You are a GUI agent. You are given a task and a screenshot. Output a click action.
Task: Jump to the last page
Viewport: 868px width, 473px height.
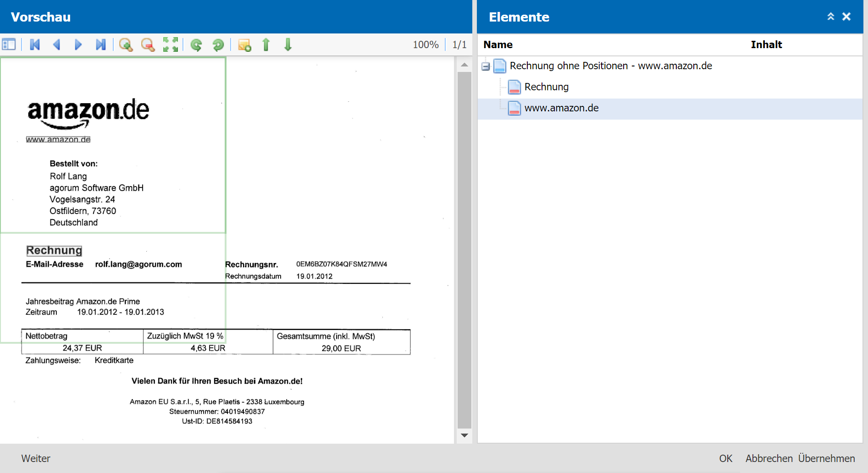tap(100, 44)
